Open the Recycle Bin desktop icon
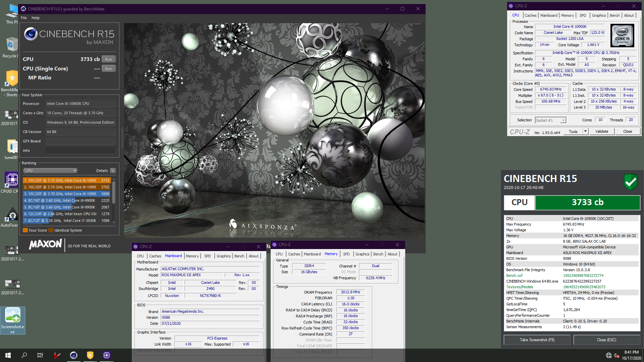 click(11, 47)
